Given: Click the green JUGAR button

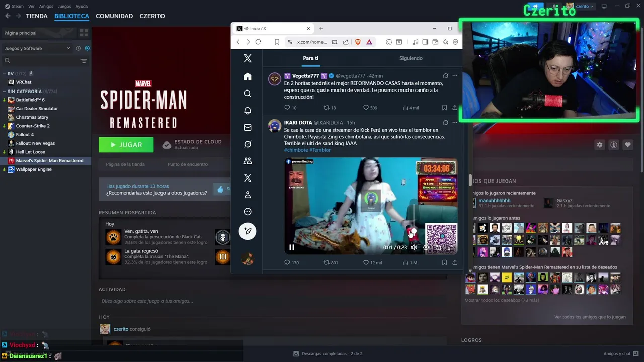Looking at the screenshot, I should pyautogui.click(x=126, y=145).
